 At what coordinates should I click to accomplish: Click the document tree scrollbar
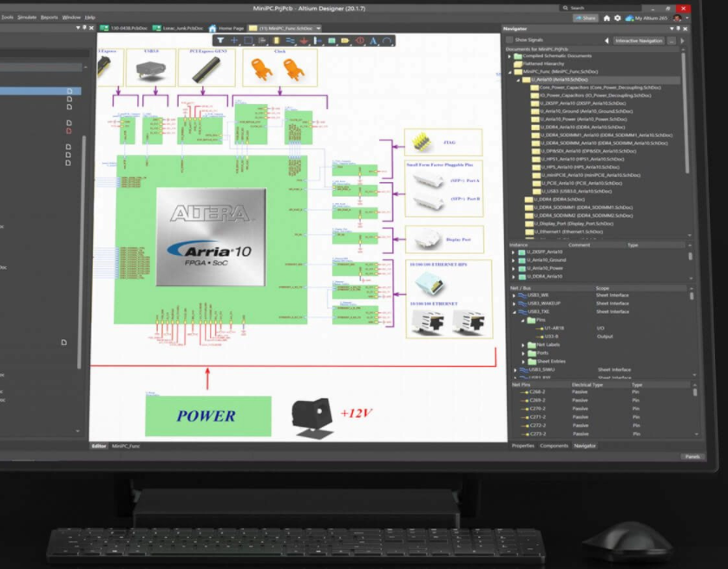pos(687,112)
